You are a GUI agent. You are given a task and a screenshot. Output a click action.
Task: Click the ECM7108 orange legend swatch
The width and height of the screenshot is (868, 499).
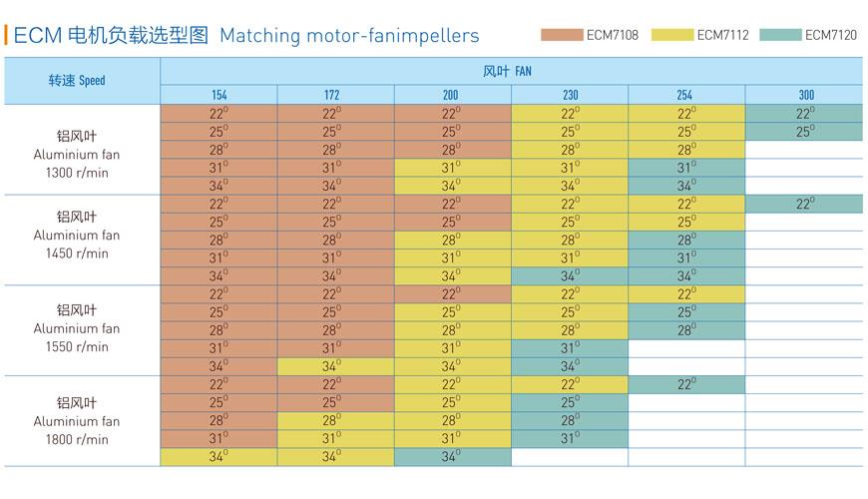[562, 36]
